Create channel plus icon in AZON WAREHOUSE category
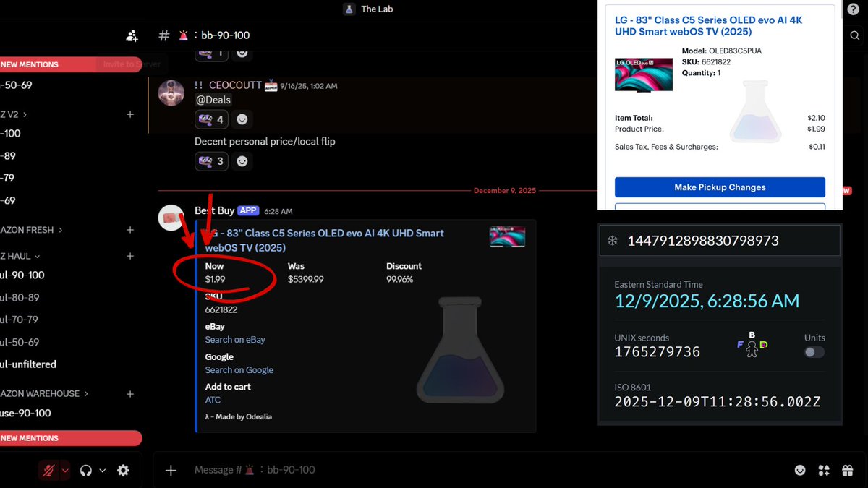Image resolution: width=868 pixels, height=488 pixels. (x=130, y=394)
